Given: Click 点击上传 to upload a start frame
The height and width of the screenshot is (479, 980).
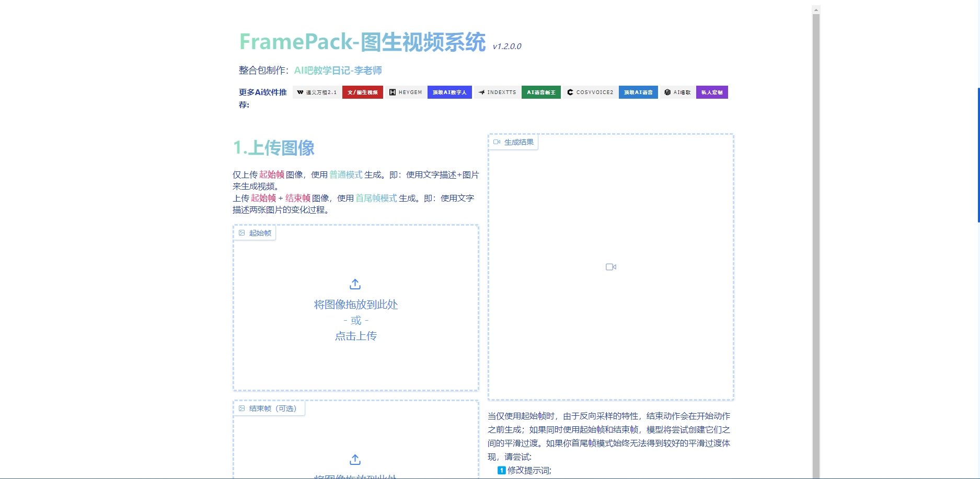Looking at the screenshot, I should pyautogui.click(x=355, y=336).
